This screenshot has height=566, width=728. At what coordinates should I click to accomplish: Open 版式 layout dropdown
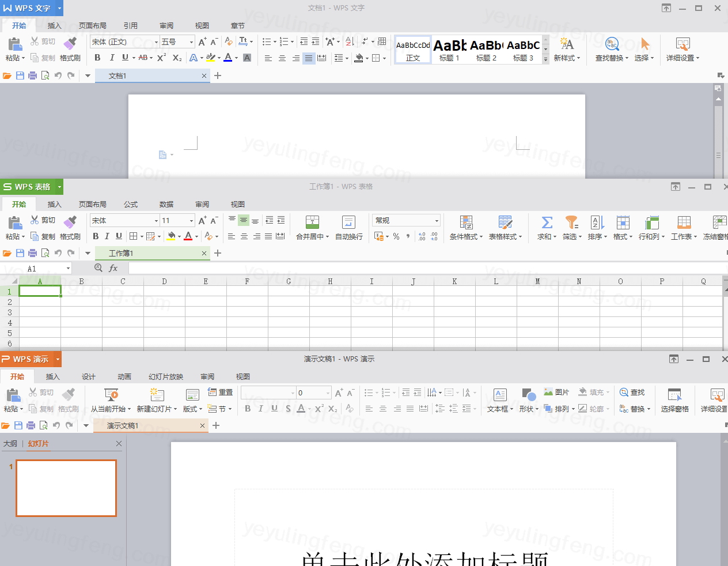[x=192, y=409]
